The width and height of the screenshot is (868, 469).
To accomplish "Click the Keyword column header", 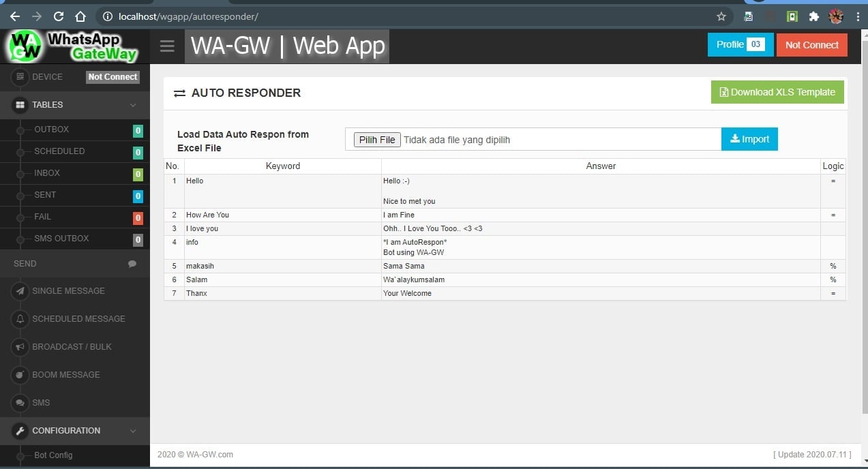I will click(283, 166).
